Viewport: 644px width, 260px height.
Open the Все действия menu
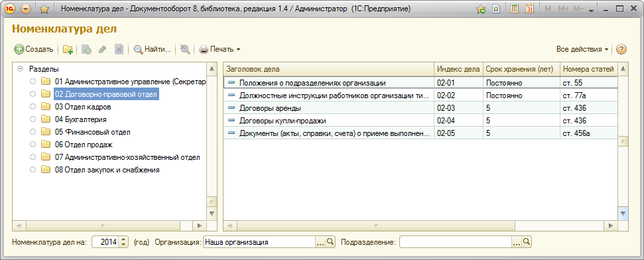pos(582,49)
